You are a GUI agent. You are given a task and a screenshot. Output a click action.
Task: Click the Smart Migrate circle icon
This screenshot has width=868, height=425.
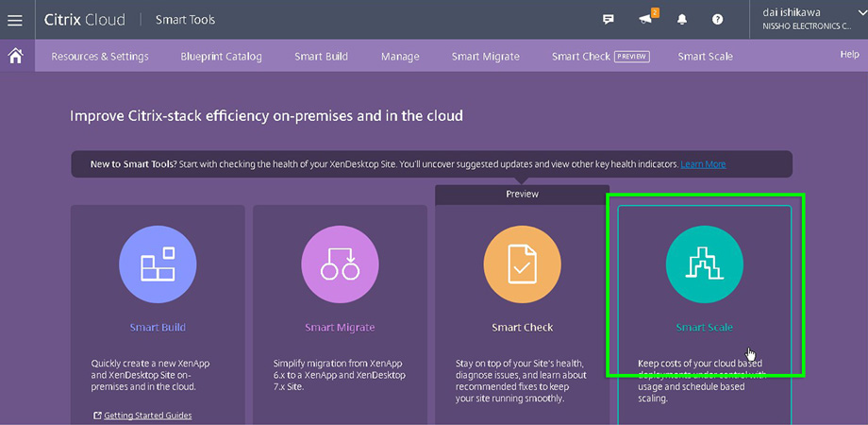tap(340, 264)
